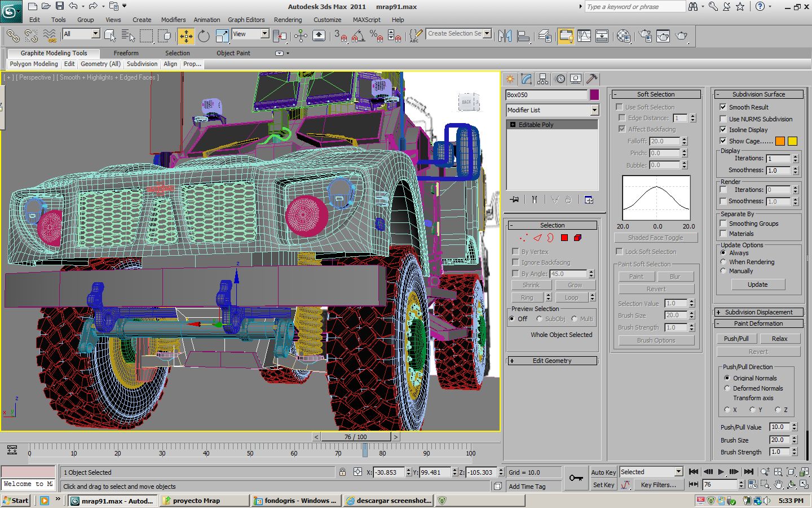Viewport: 812px width, 508px height.
Task: Click the Pin Stack icon
Action: pyautogui.click(x=514, y=200)
